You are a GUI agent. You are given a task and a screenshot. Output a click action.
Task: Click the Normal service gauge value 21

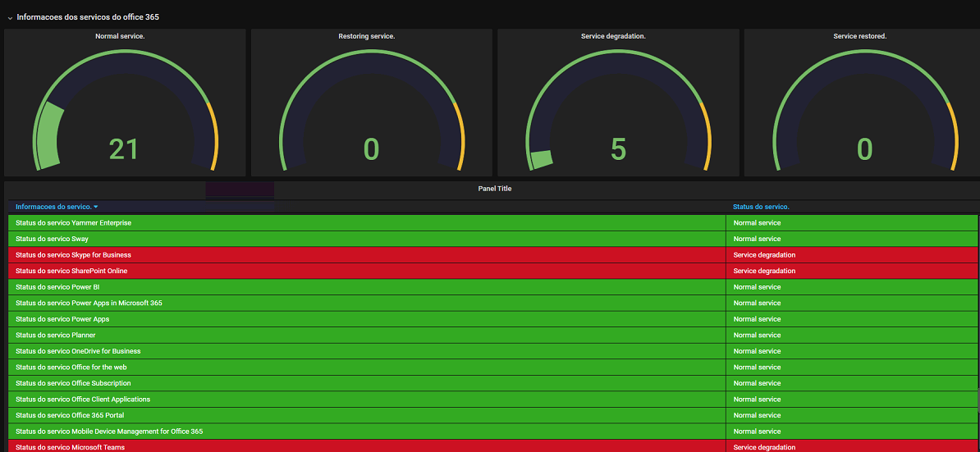123,149
